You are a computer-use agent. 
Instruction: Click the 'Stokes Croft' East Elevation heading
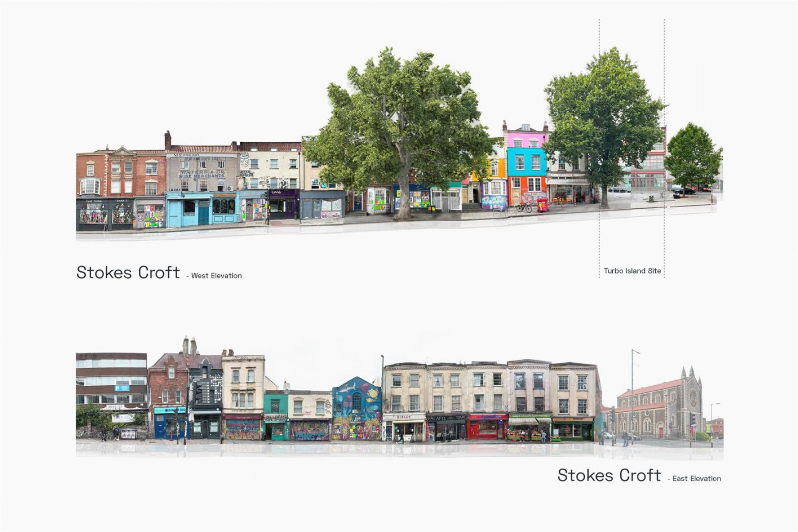click(609, 475)
